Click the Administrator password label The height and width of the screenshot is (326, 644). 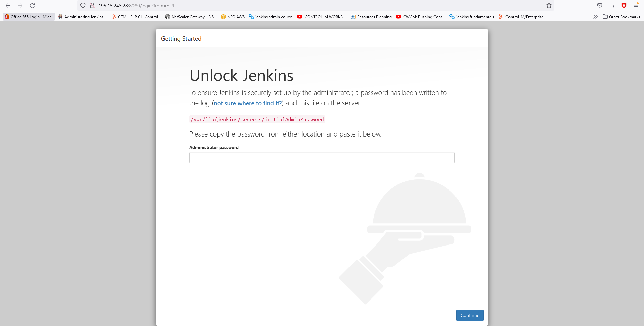214,147
